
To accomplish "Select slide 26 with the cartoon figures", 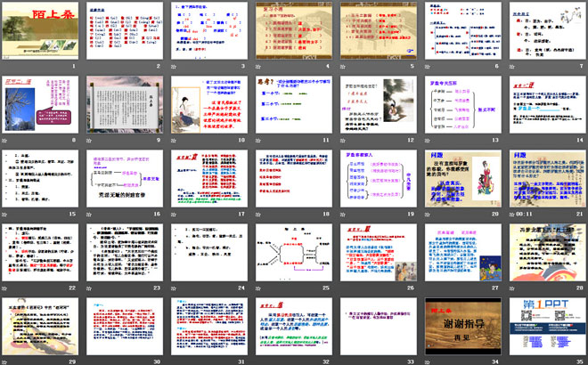I will pyautogui.click(x=377, y=250).
